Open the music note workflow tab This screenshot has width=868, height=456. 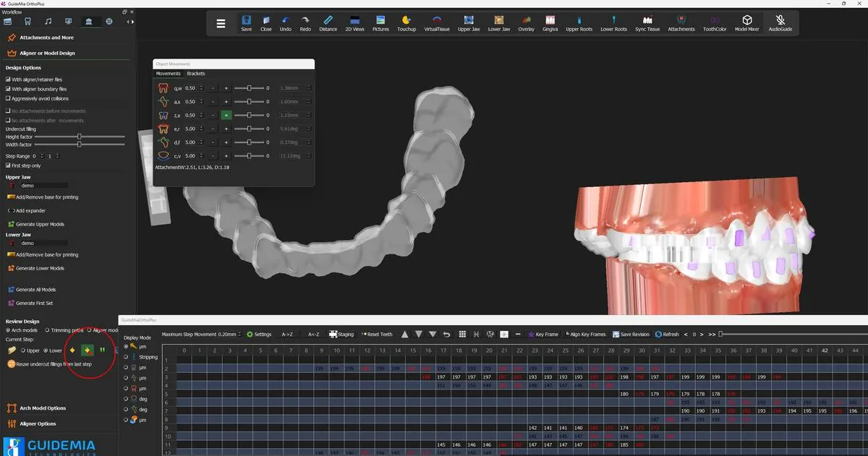pyautogui.click(x=48, y=22)
